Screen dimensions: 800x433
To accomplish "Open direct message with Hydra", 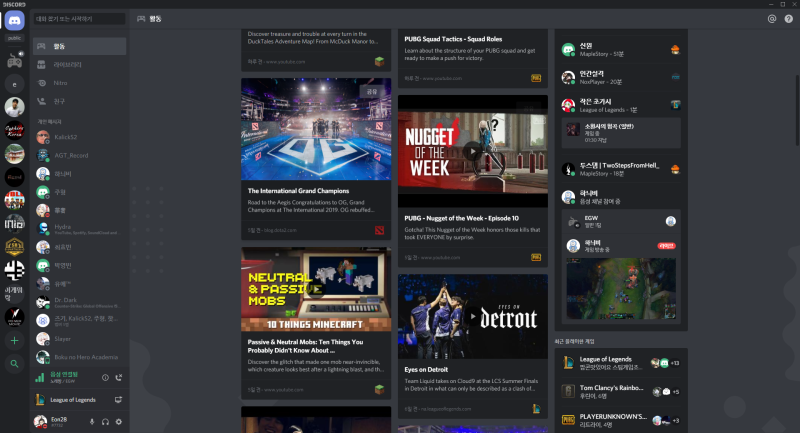I will pos(80,228).
